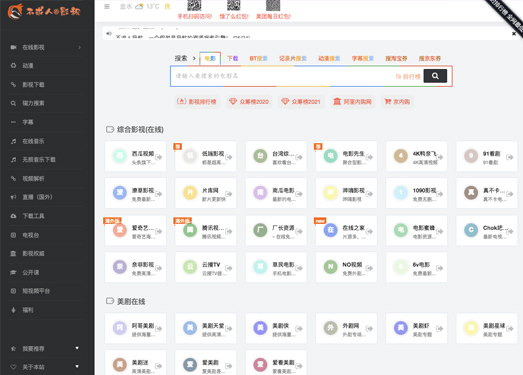The height and width of the screenshot is (375, 523).
Task: Select the 动漫搜索 tab
Action: [329, 58]
